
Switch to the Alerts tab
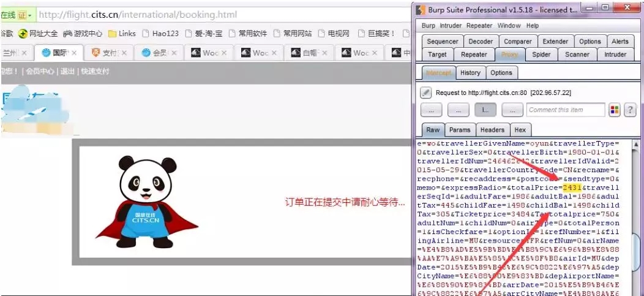[620, 42]
